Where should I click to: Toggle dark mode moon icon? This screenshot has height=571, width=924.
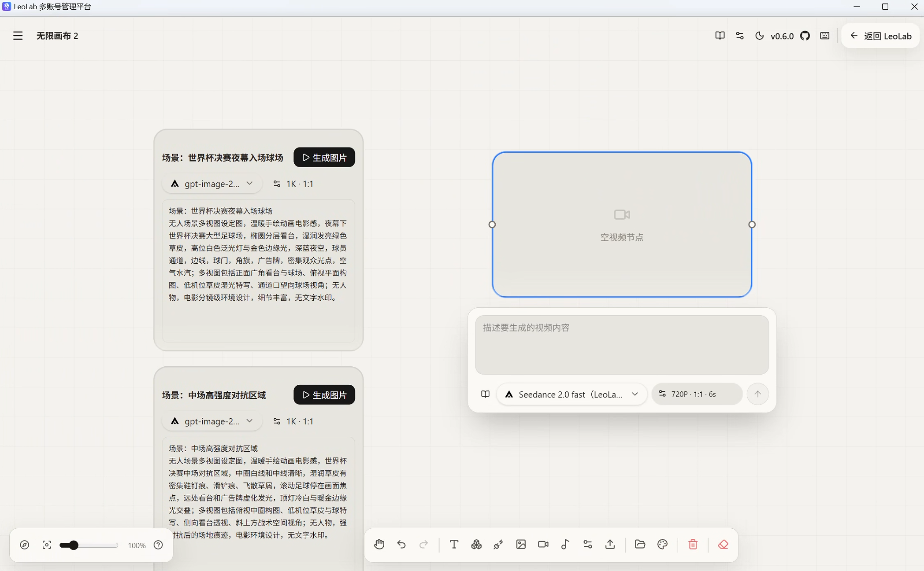coord(759,36)
